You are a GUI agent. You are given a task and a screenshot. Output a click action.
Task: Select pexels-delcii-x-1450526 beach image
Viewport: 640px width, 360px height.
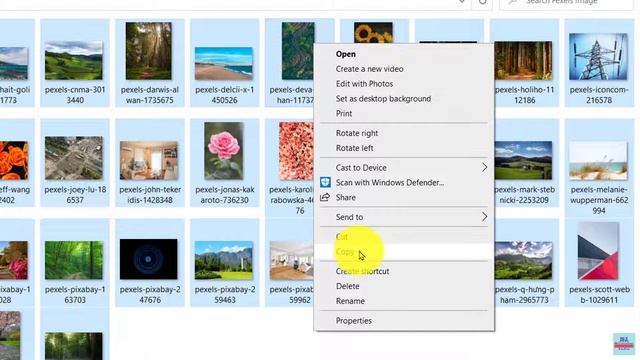(x=224, y=63)
